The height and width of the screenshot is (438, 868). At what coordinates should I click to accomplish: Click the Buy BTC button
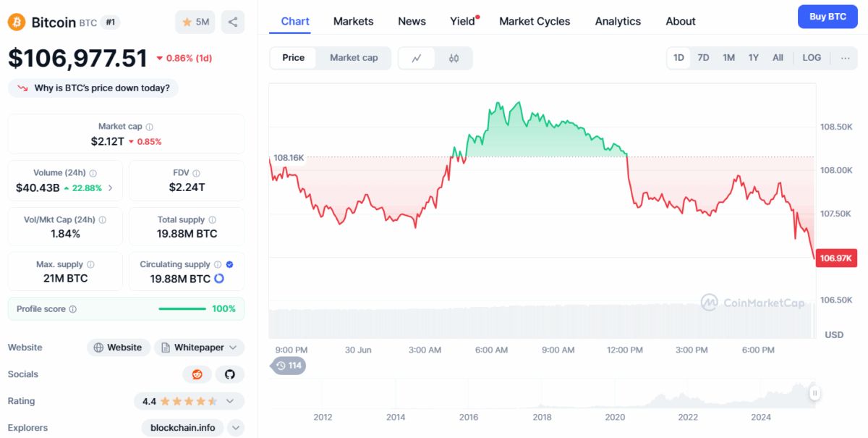pos(827,17)
